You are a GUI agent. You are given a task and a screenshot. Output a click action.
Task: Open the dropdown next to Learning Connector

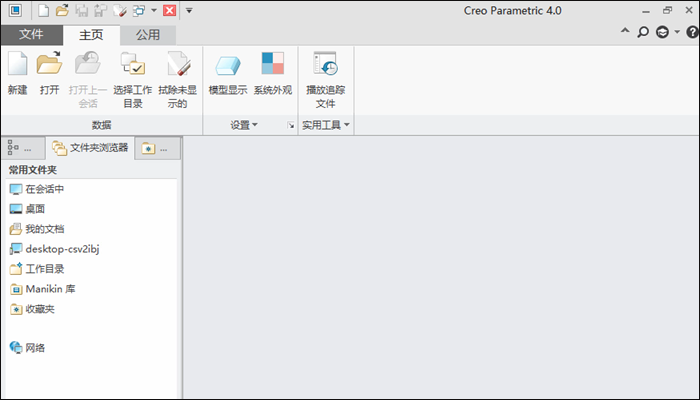(x=677, y=32)
